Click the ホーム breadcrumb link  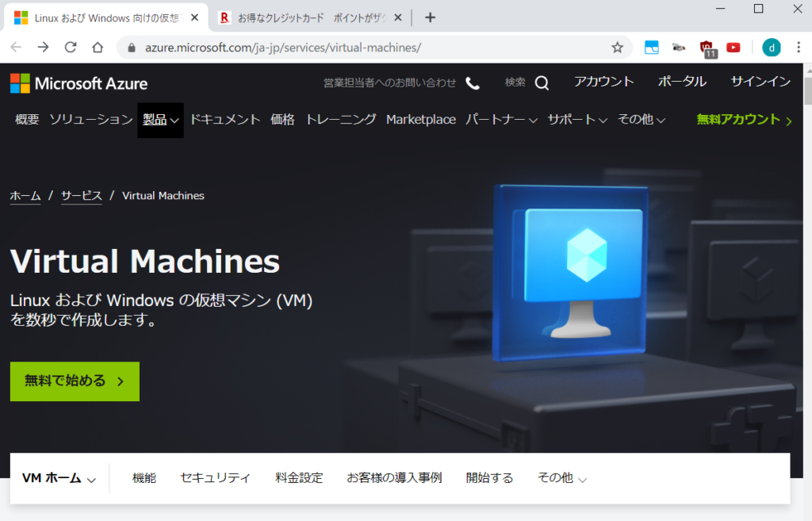[25, 196]
